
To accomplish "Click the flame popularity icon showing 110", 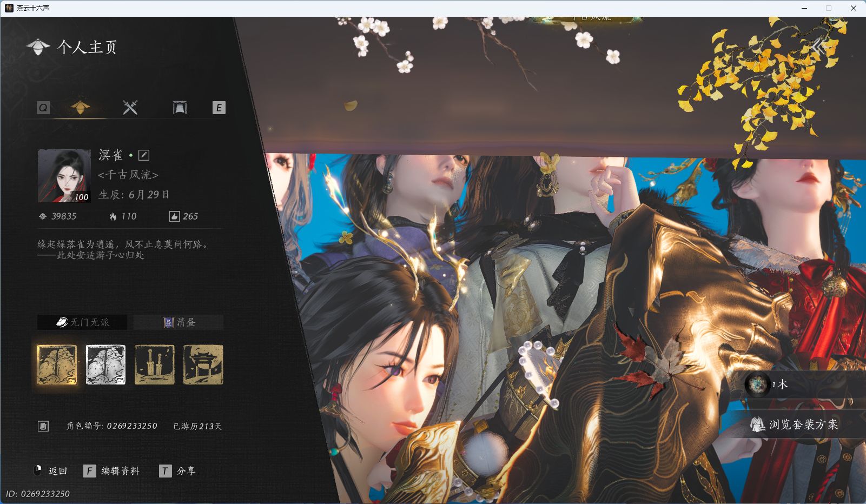I will (113, 216).
